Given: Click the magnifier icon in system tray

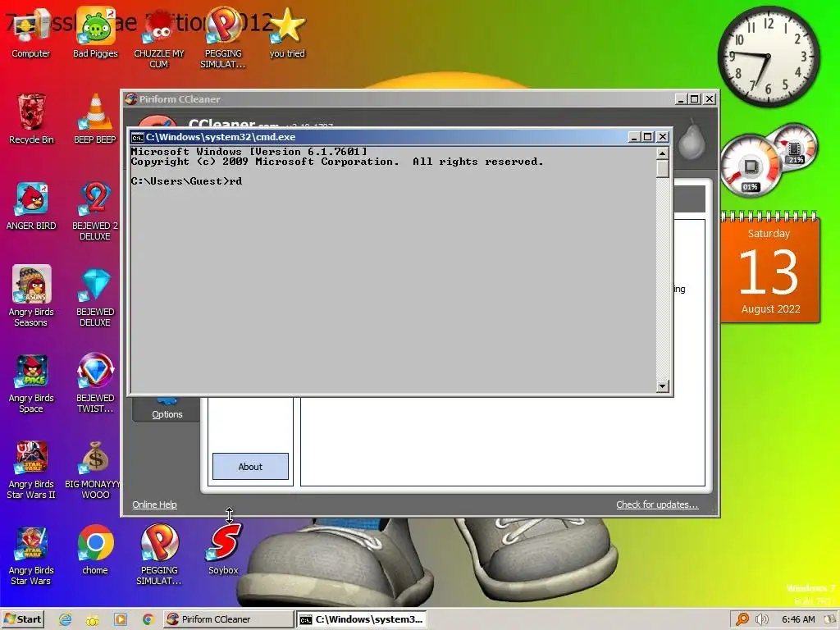Looking at the screenshot, I should pos(742,619).
